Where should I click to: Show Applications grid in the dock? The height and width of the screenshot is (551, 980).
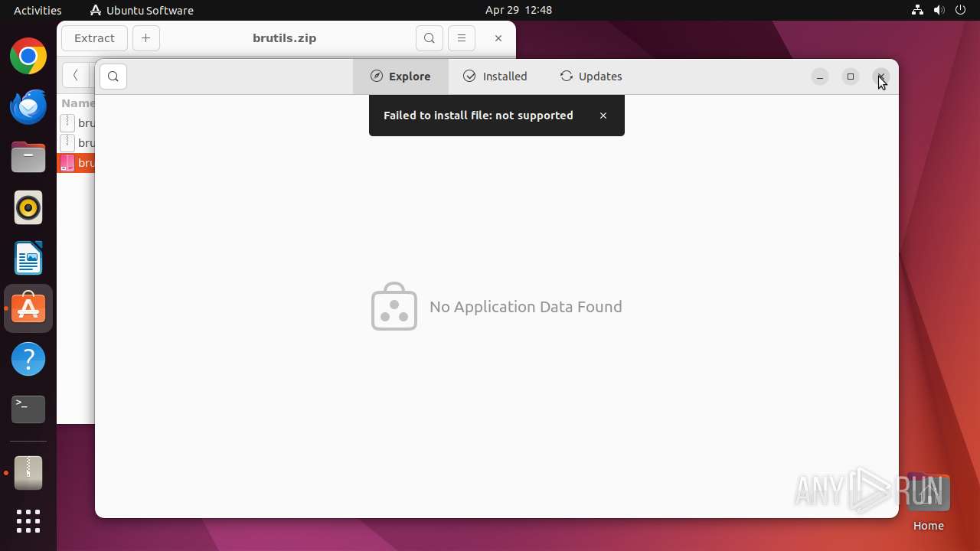28,521
